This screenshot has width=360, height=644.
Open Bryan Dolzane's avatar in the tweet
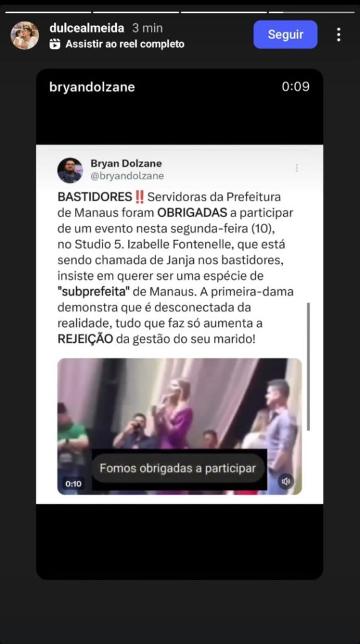click(70, 170)
